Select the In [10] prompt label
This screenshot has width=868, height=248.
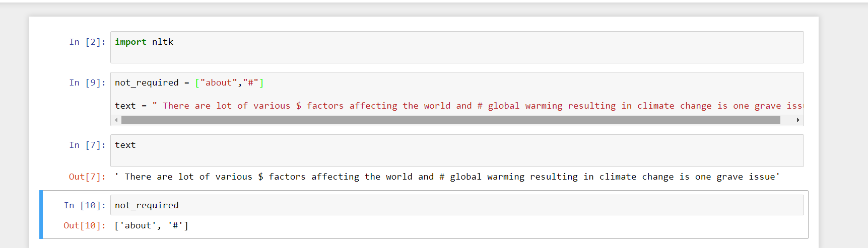tap(85, 206)
